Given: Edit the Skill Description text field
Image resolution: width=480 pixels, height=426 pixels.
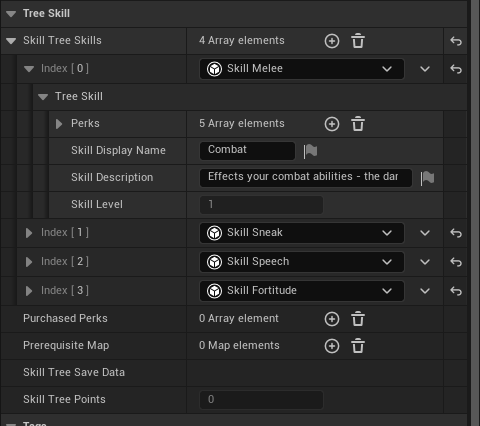Looking at the screenshot, I should 306,178.
